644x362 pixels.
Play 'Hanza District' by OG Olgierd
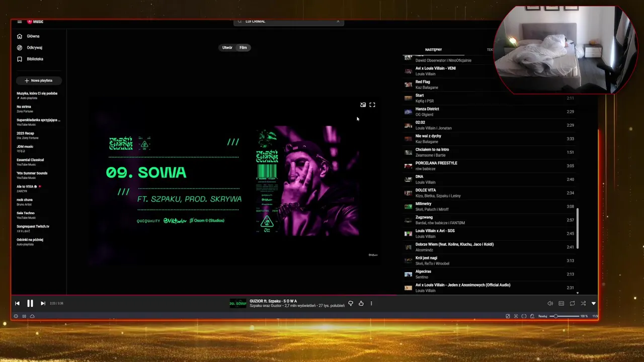[490, 112]
